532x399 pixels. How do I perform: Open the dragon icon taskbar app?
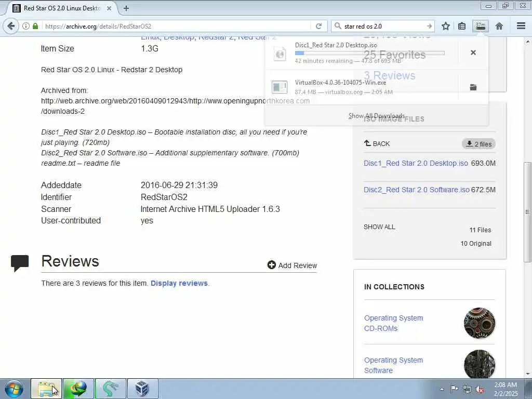coord(110,389)
